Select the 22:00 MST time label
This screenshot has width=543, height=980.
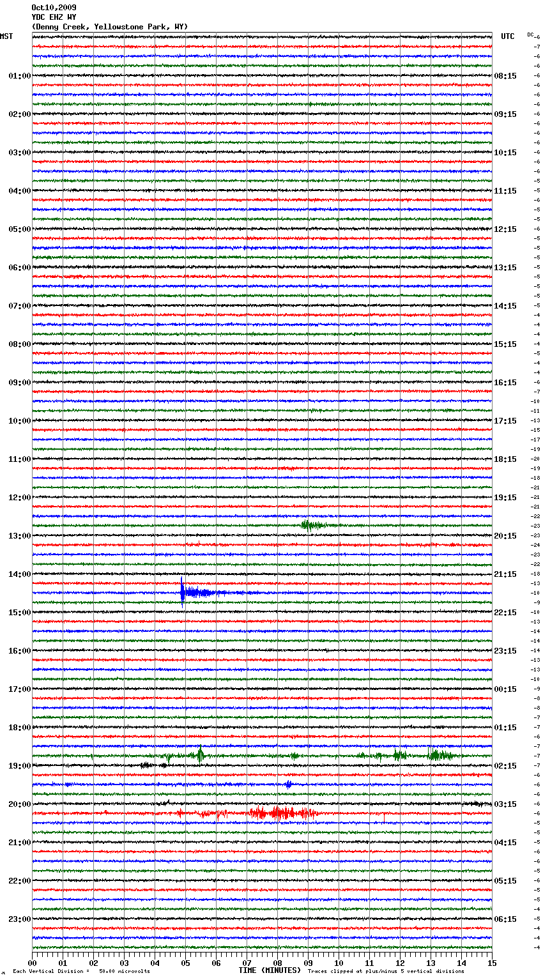click(x=20, y=881)
